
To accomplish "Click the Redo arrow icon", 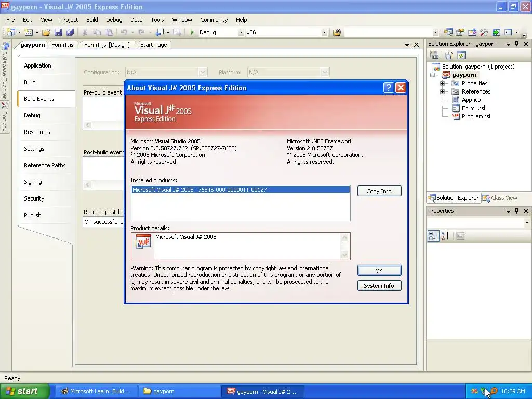I will point(141,32).
